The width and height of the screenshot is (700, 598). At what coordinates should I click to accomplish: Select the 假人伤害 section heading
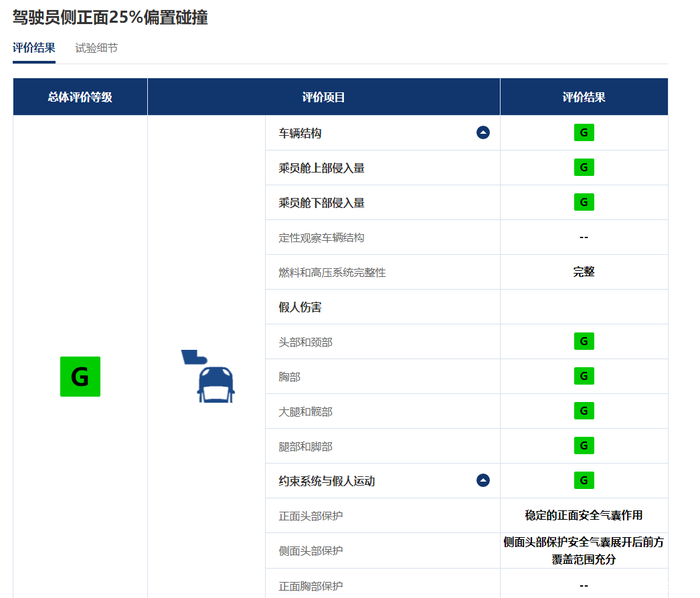300,307
